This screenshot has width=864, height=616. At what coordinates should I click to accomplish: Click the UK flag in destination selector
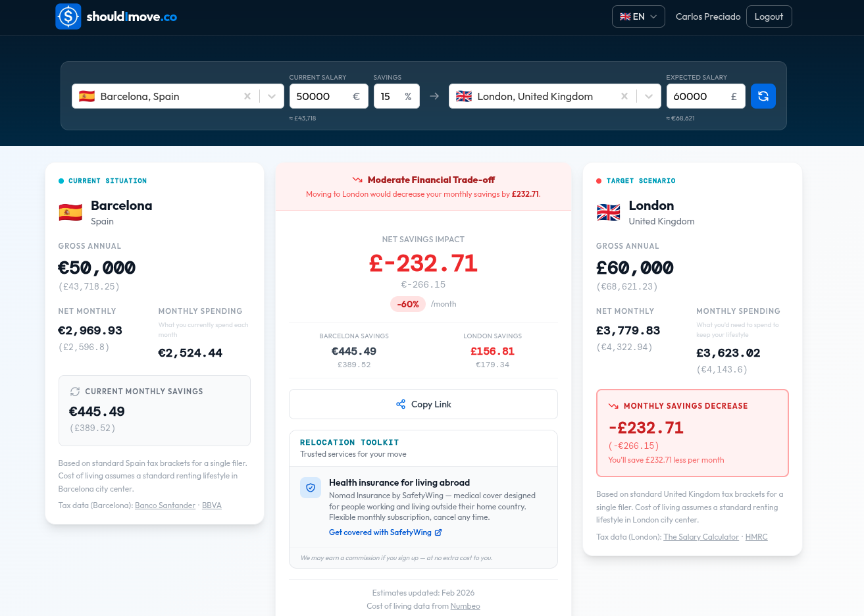click(464, 96)
